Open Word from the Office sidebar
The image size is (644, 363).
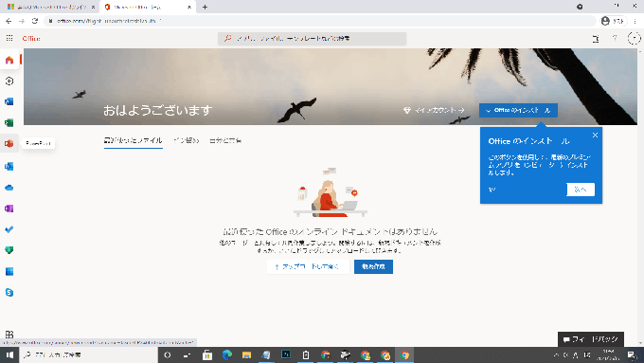pyautogui.click(x=9, y=101)
